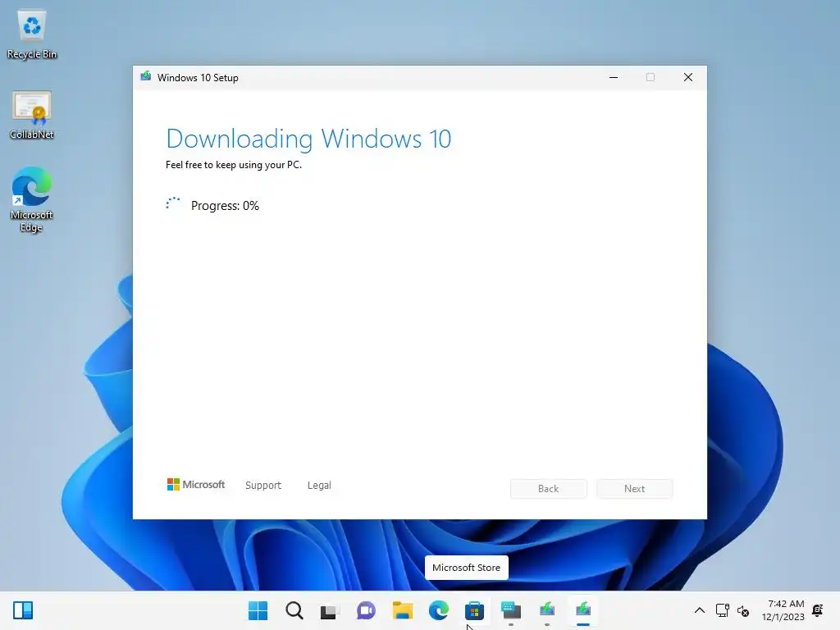Close the Windows 10 Setup window

pos(688,77)
